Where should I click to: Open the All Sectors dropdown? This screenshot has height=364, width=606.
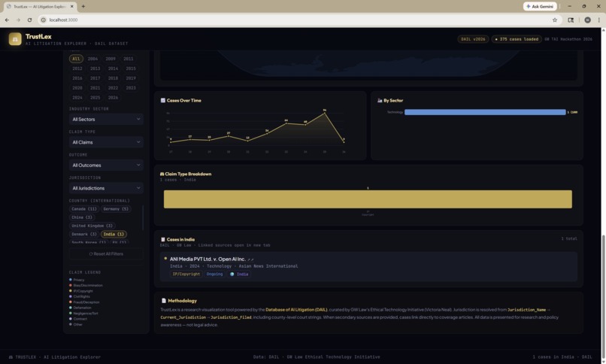pyautogui.click(x=106, y=120)
